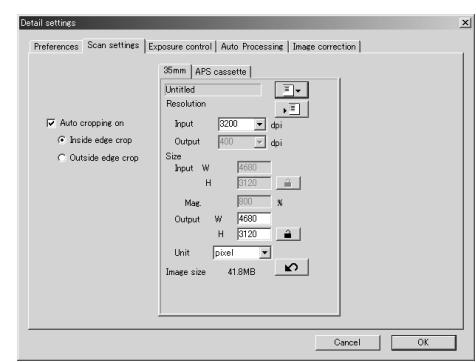Click the Image size value 41.8MB
The width and height of the screenshot is (476, 362).
click(x=241, y=272)
